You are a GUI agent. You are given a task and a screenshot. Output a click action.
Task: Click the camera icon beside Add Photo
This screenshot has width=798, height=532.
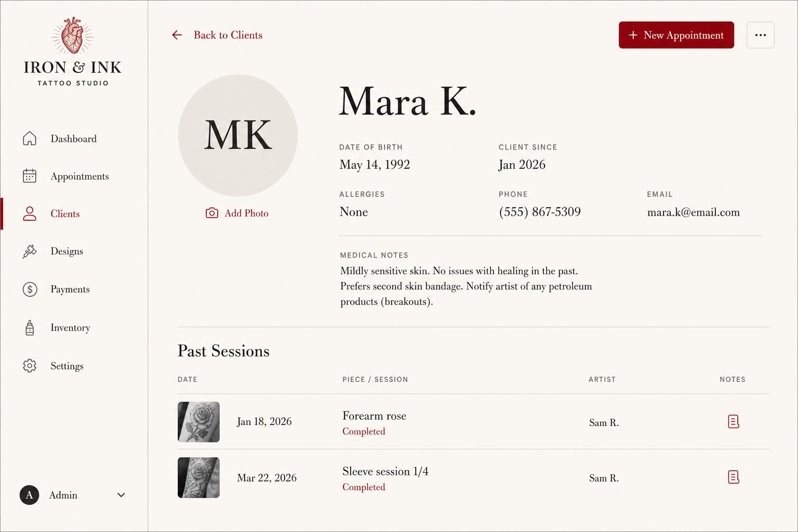(212, 213)
